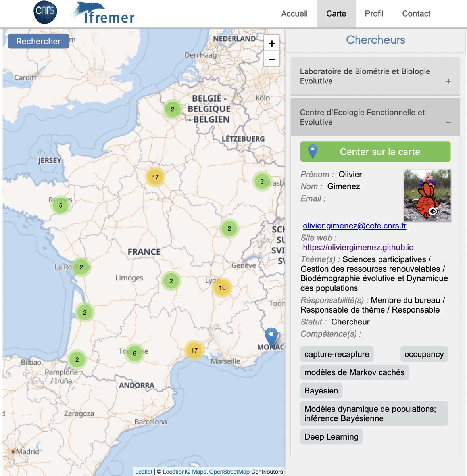Screen dimensions: 467x476
Task: Select the 5-member cluster near Rennes
Action: (x=60, y=205)
